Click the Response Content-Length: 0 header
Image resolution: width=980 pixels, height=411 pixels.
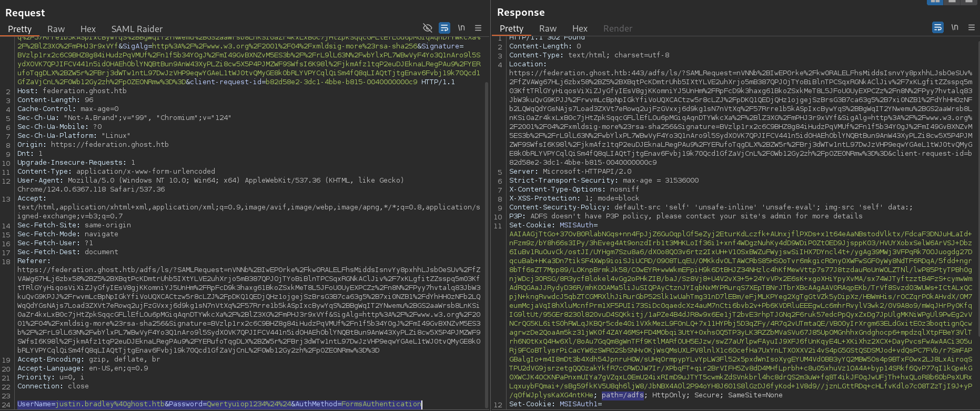click(x=545, y=46)
